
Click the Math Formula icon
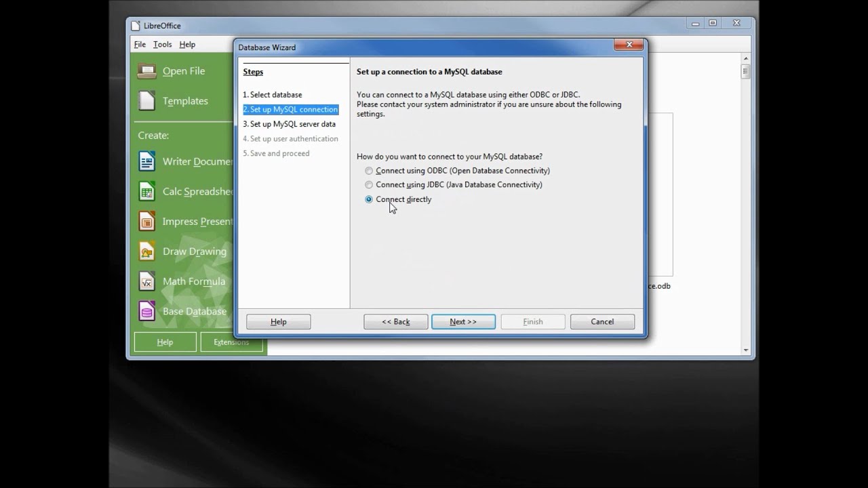pyautogui.click(x=146, y=281)
